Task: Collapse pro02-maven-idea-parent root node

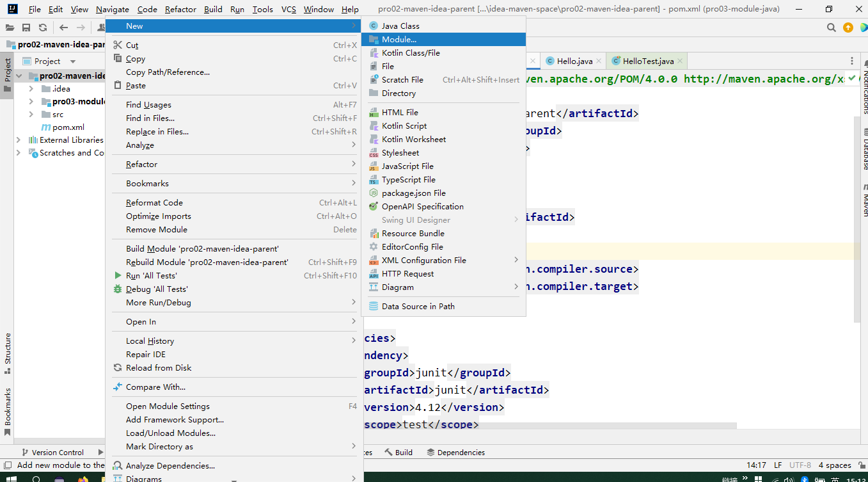Action: point(19,76)
